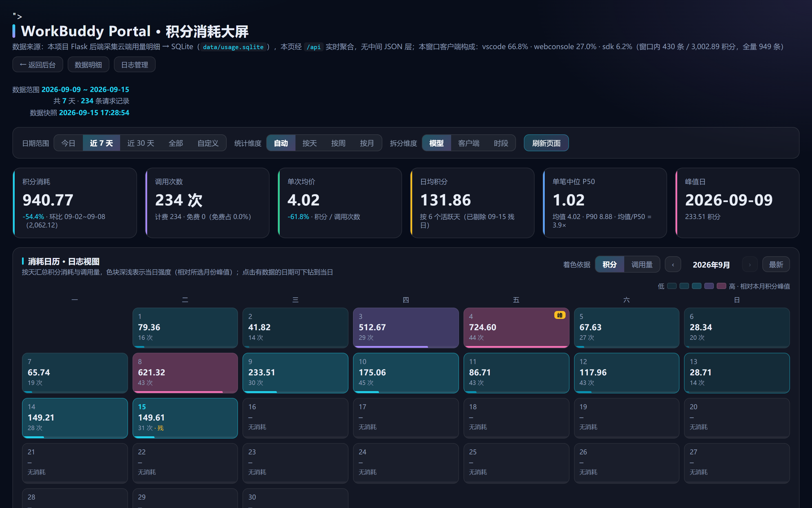Select calendar day 10 showing 175.06
Viewport: 812px width, 508px height.
click(x=406, y=373)
